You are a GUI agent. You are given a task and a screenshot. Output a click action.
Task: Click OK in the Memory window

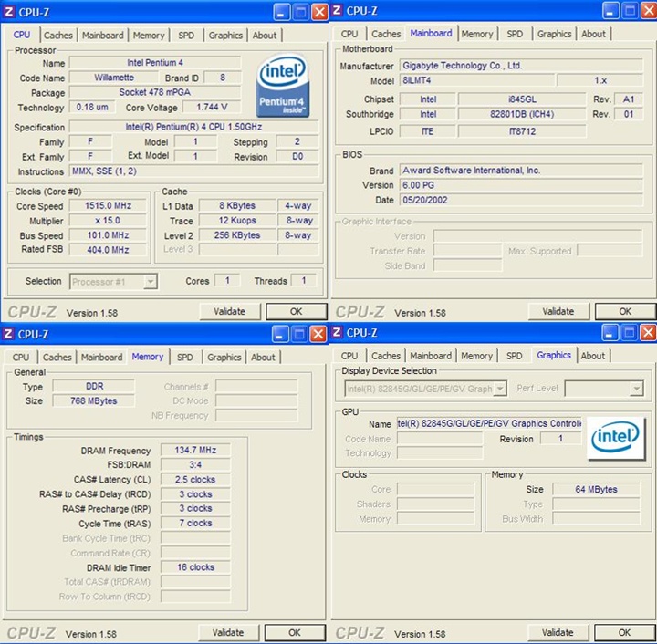[x=295, y=633]
